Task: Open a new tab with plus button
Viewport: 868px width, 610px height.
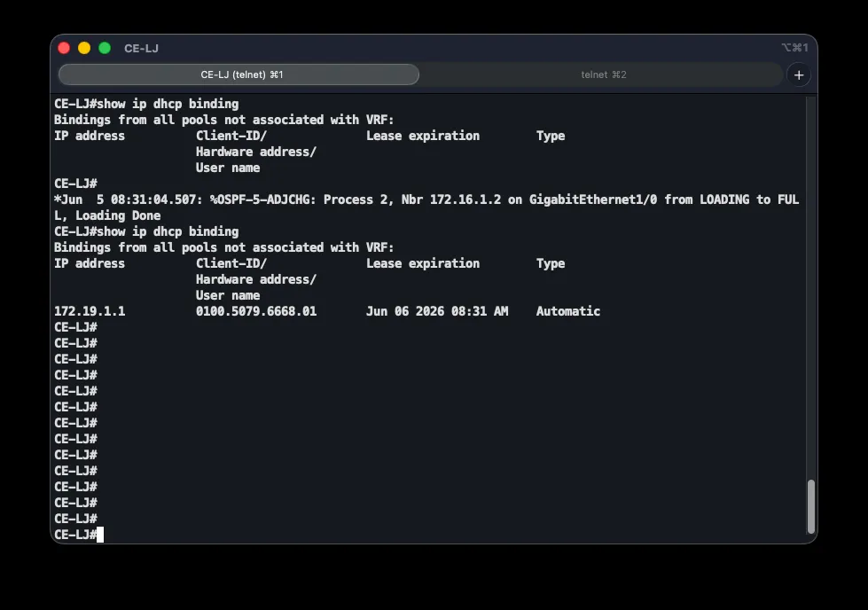Action: (799, 75)
